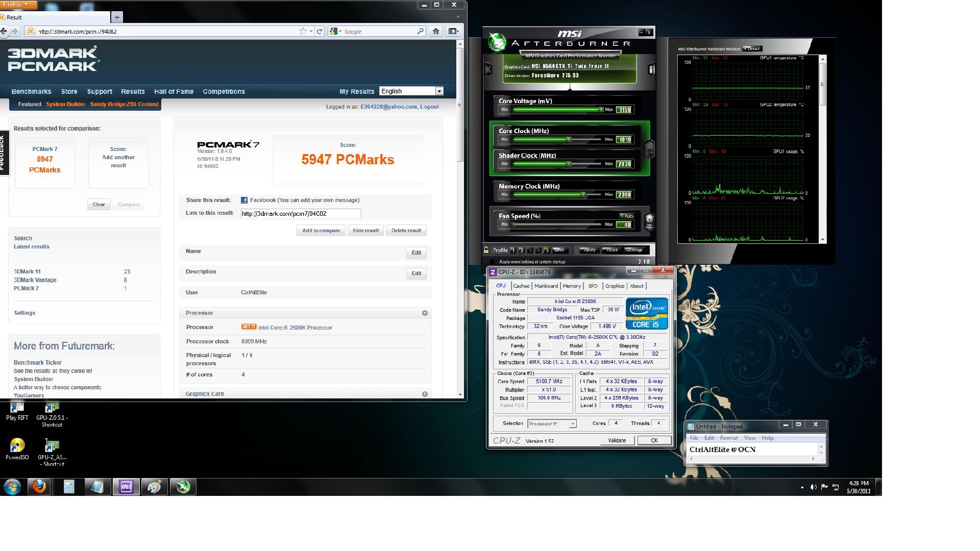Open GPU-Z_AS shortcut on desktop
The image size is (980, 551).
52,453
